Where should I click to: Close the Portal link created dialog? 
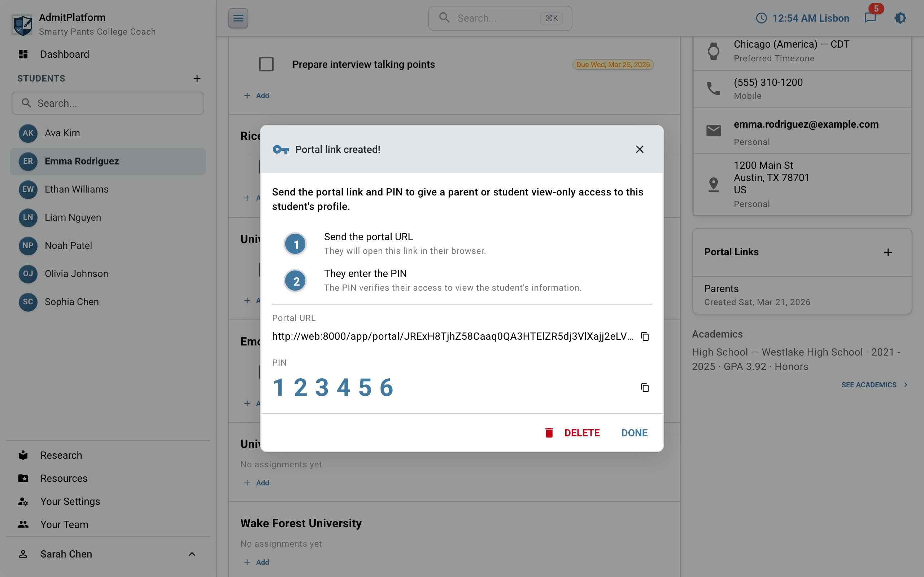point(640,149)
